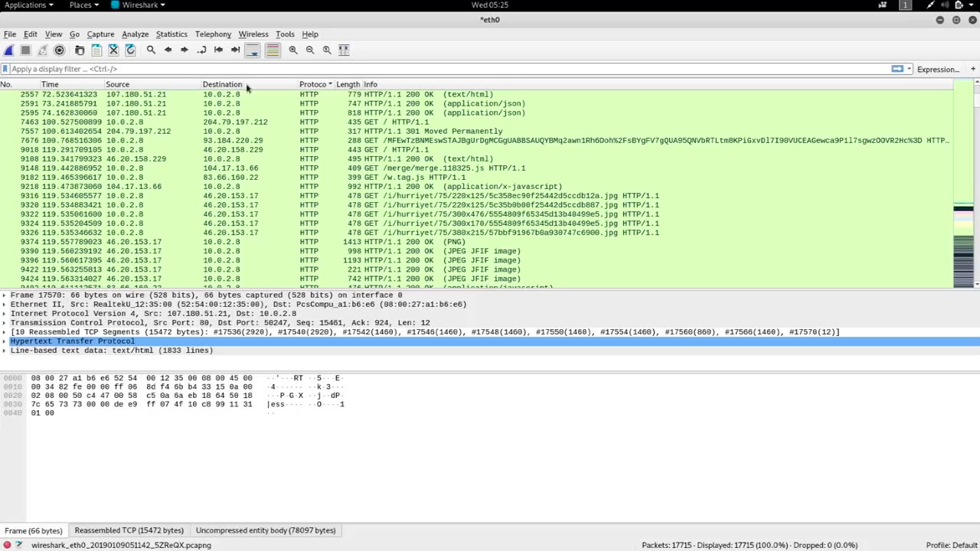The image size is (980, 551).
Task: Open the Tools menu
Action: pos(285,34)
